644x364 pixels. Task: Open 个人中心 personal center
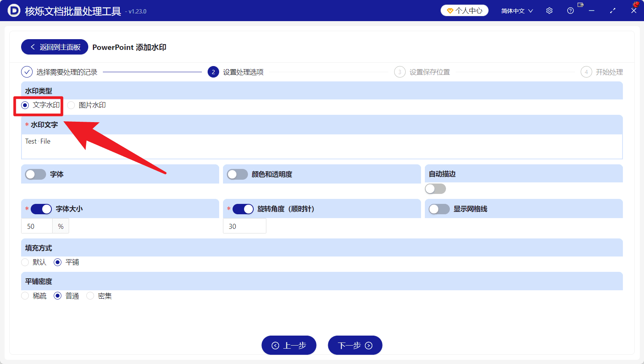coord(464,11)
